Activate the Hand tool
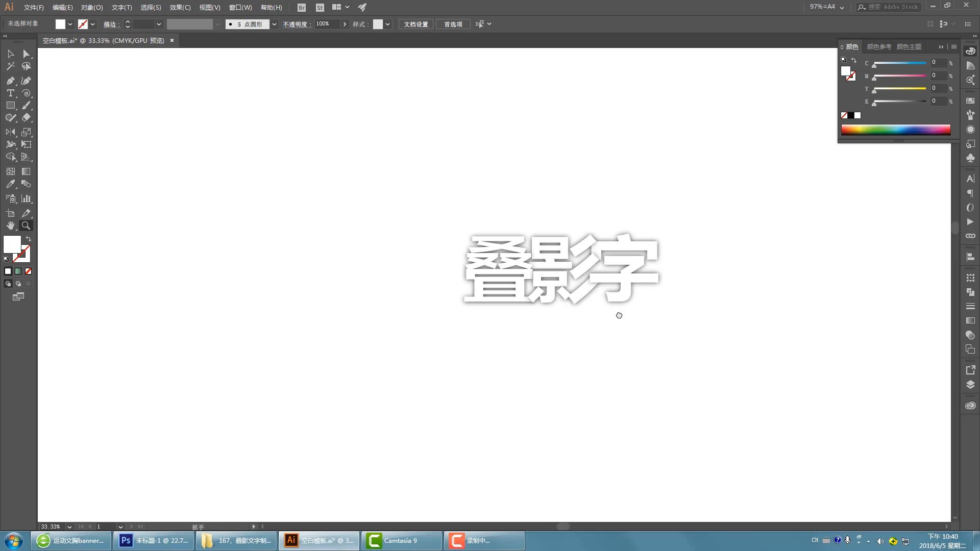The width and height of the screenshot is (980, 551). [x=10, y=226]
